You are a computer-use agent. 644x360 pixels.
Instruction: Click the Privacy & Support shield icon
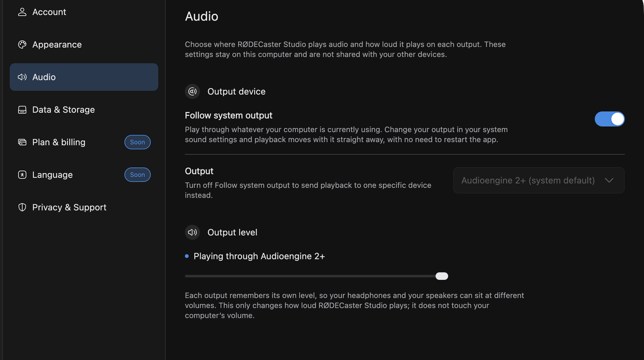click(22, 207)
